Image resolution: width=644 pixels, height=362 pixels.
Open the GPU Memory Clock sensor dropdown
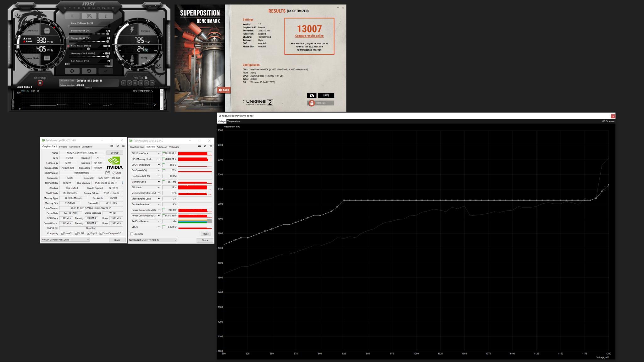pyautogui.click(x=159, y=159)
